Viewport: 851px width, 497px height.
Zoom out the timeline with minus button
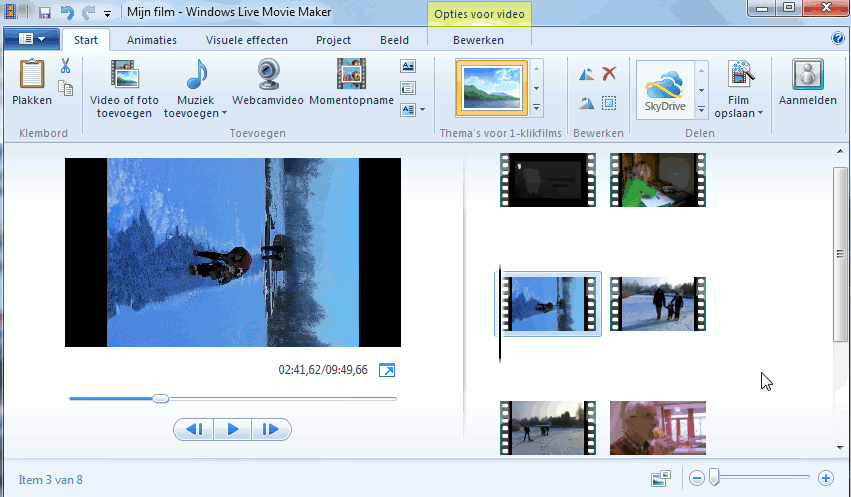point(697,478)
